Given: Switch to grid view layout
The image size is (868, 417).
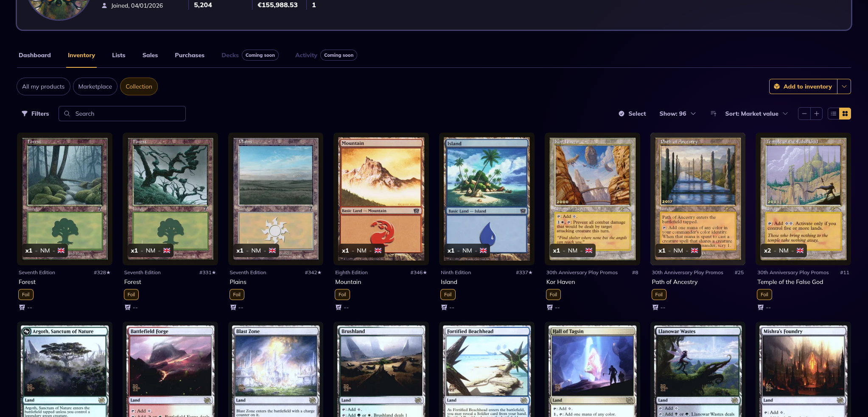Looking at the screenshot, I should click(x=845, y=114).
